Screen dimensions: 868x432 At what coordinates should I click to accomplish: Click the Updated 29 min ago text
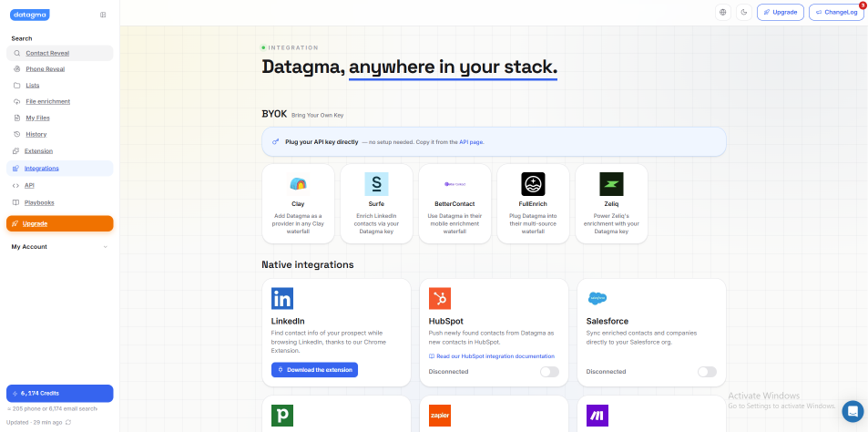pyautogui.click(x=35, y=422)
